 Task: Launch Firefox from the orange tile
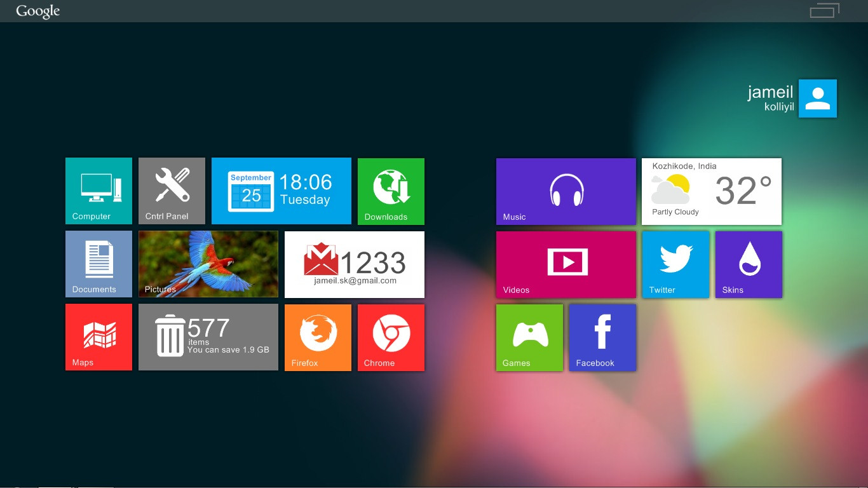point(318,337)
